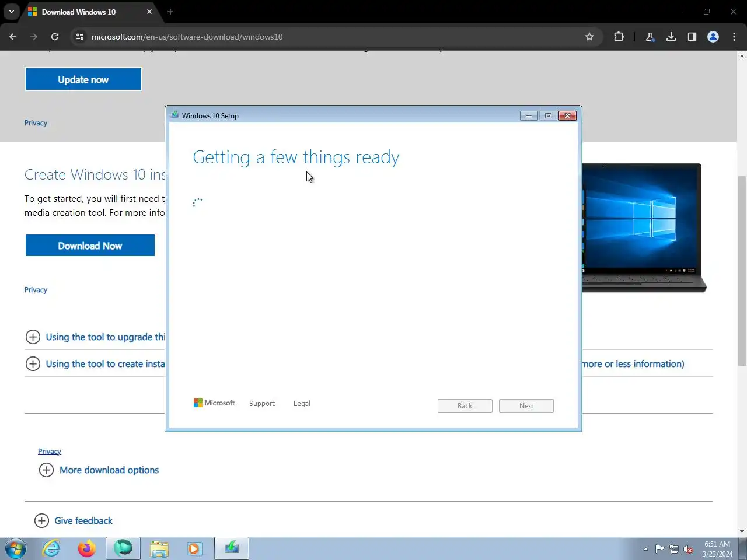The height and width of the screenshot is (560, 747).
Task: Click the browser forward arrow
Action: (34, 37)
